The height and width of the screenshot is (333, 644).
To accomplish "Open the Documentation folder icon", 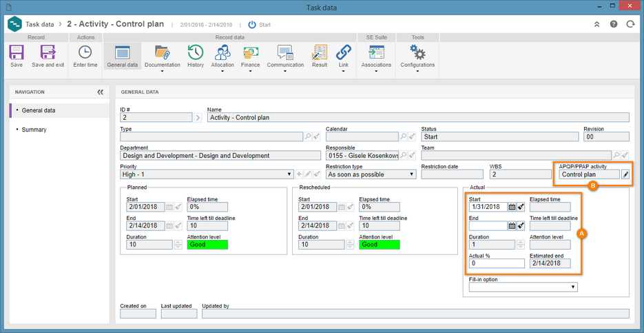I will click(163, 52).
